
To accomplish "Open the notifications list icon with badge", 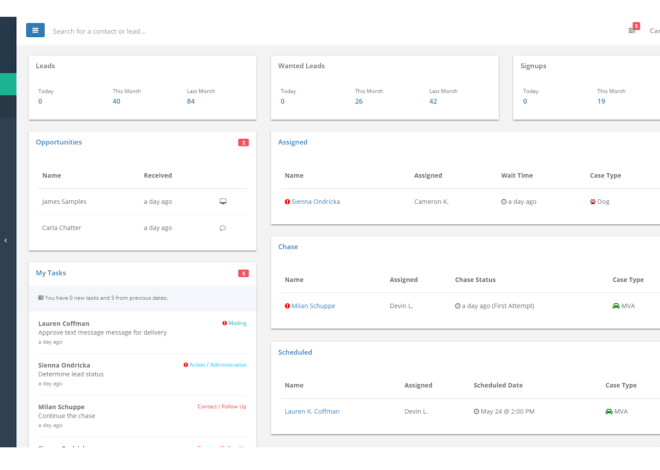I will (633, 29).
